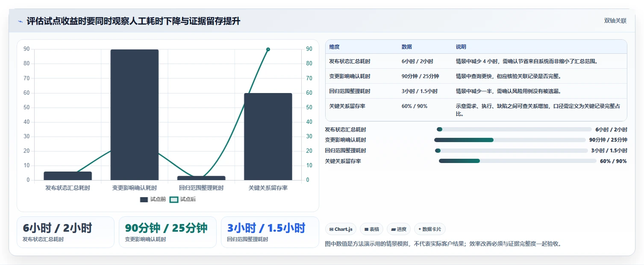Click the 进度 chip
Screen dimensions: 644x265
click(399, 229)
